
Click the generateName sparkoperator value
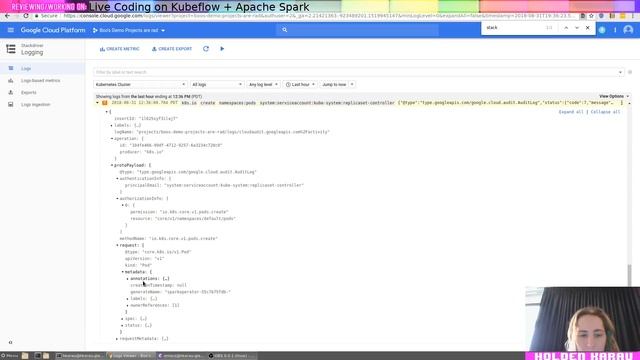pyautogui.click(x=198, y=292)
